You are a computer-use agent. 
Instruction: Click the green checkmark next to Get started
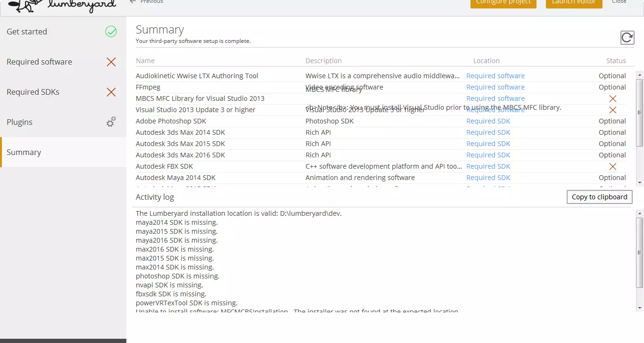point(111,32)
